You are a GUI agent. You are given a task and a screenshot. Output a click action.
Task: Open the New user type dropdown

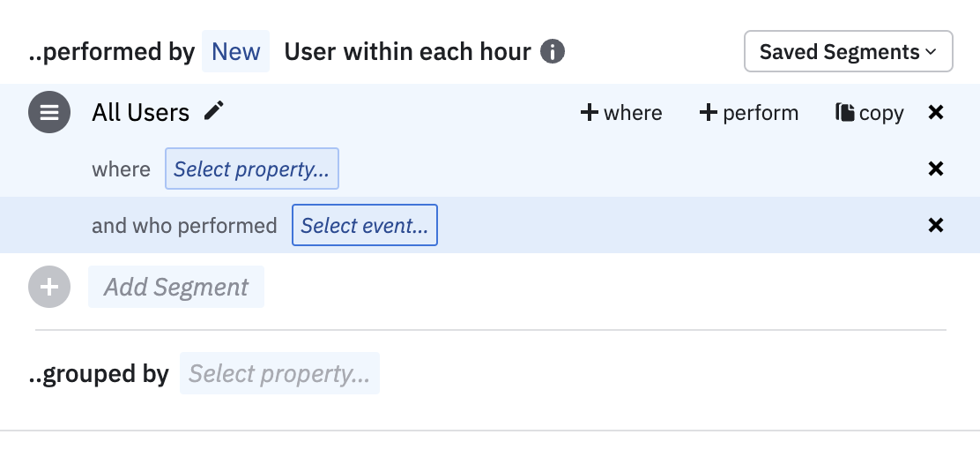(x=235, y=51)
